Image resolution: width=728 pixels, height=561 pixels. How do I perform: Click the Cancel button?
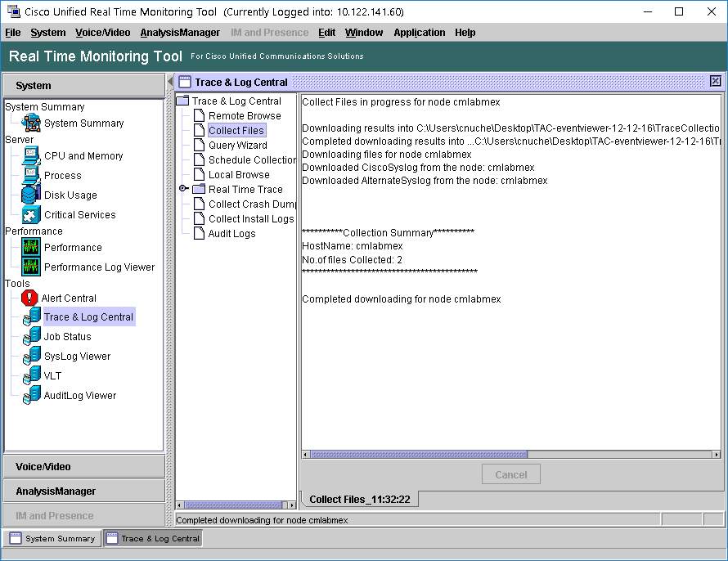pos(510,474)
